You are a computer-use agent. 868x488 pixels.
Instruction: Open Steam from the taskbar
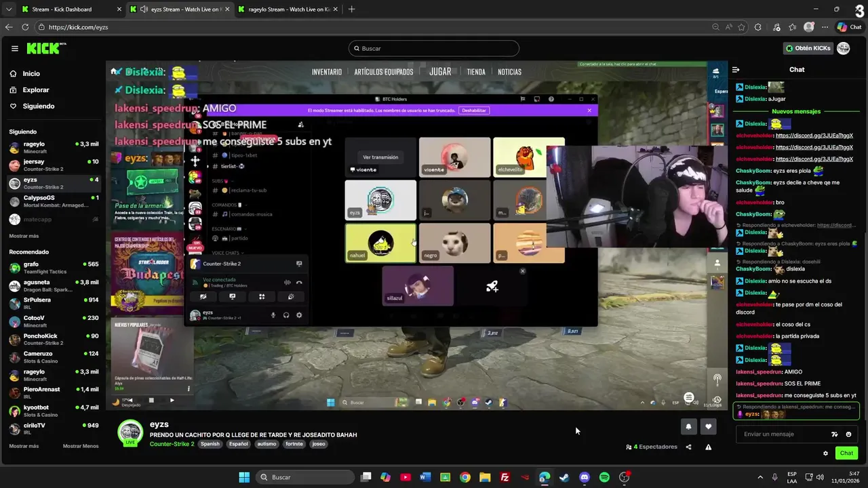[564, 477]
